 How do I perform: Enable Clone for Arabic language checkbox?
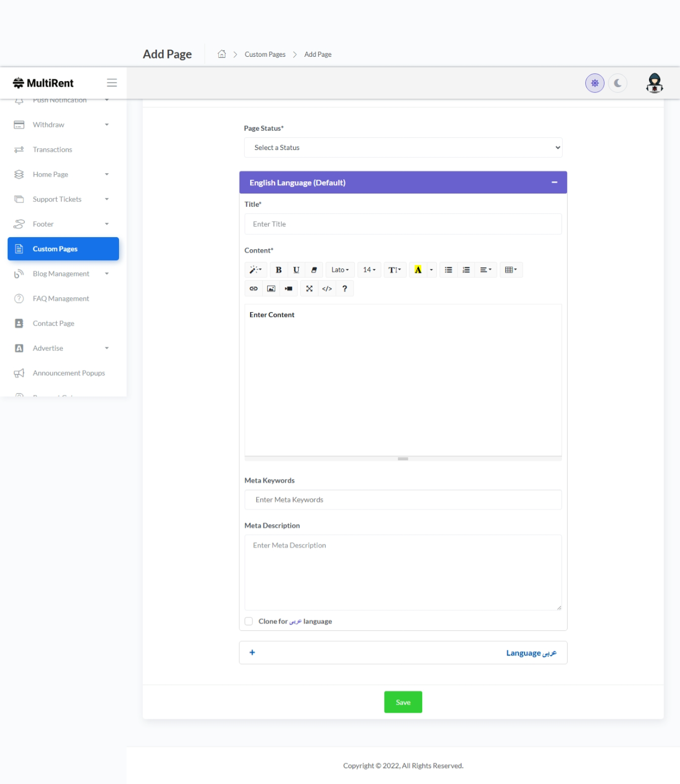click(x=249, y=621)
